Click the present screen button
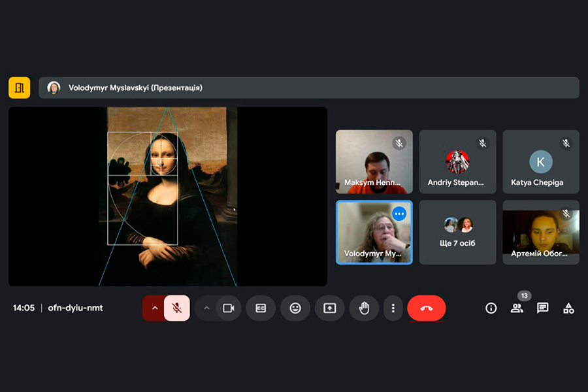The width and height of the screenshot is (588, 392). (x=330, y=308)
